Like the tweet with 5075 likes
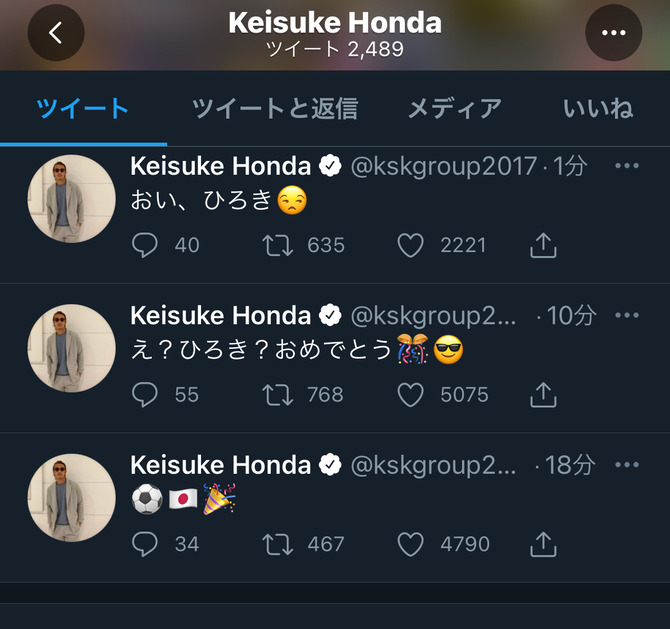Viewport: 670px width, 629px height. click(x=411, y=395)
